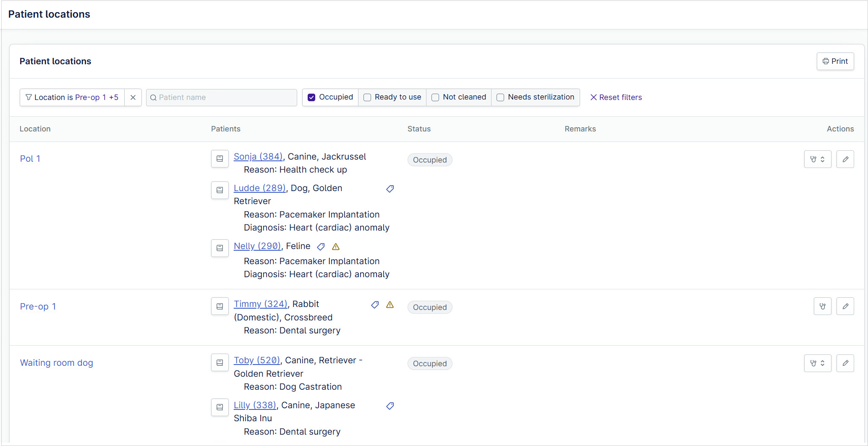Click the Status column header
Image resolution: width=868 pixels, height=446 pixels.
pos(419,129)
